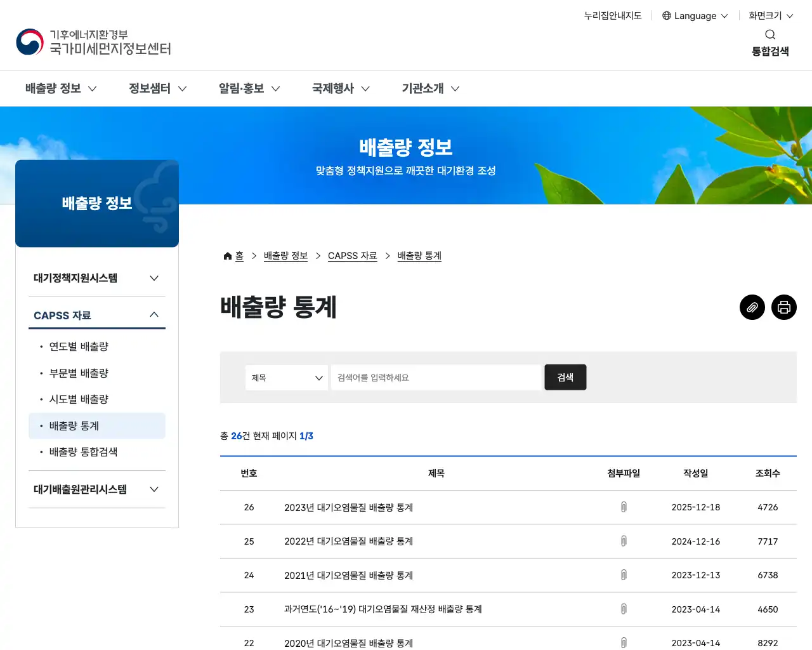This screenshot has height=650, width=812.
Task: Open the 통합검색 magnifier icon
Action: point(770,35)
